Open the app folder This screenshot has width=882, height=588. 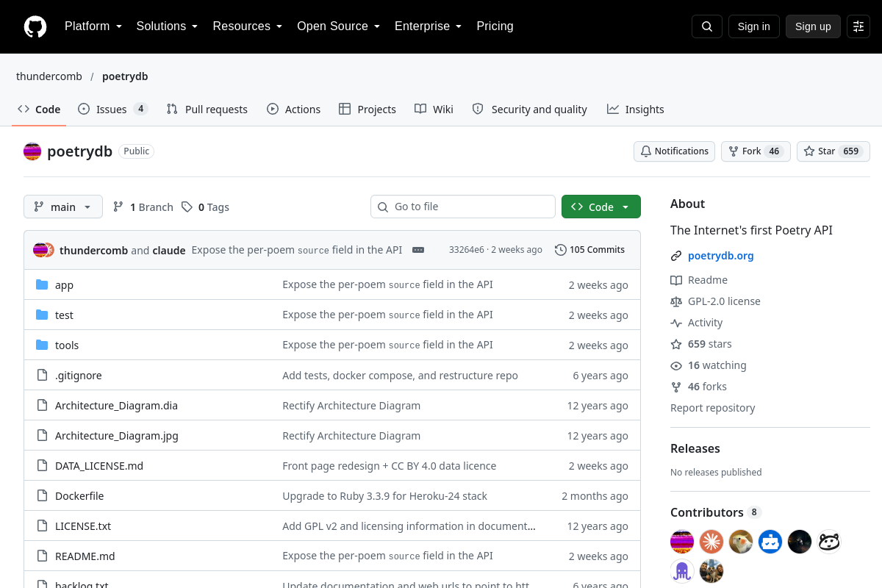coord(64,285)
